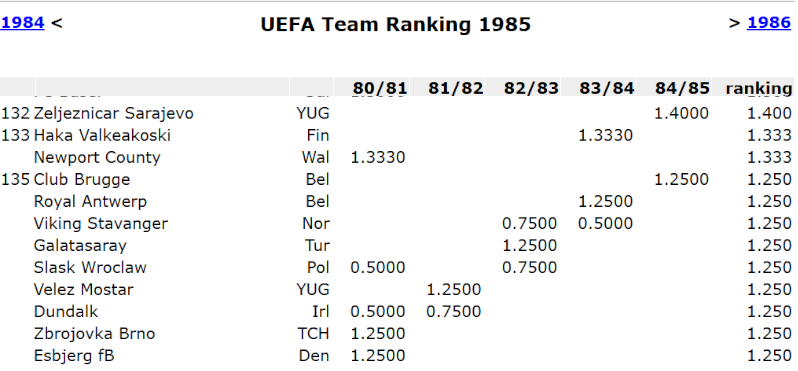Viewport: 798px width, 371px height.
Task: Click the 80/81 column header
Action: [x=380, y=88]
